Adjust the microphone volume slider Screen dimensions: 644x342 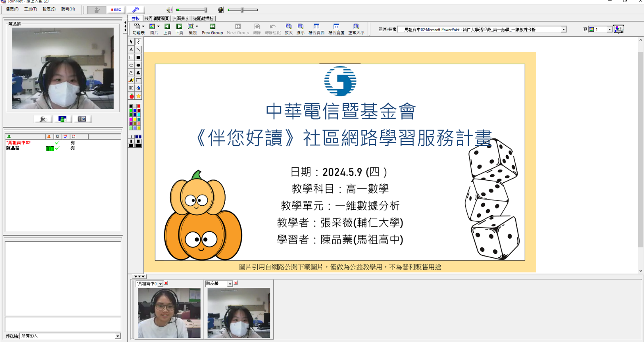click(242, 9)
